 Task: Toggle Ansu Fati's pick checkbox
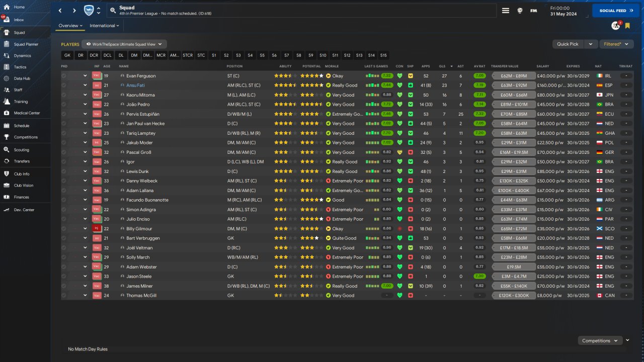pyautogui.click(x=64, y=85)
